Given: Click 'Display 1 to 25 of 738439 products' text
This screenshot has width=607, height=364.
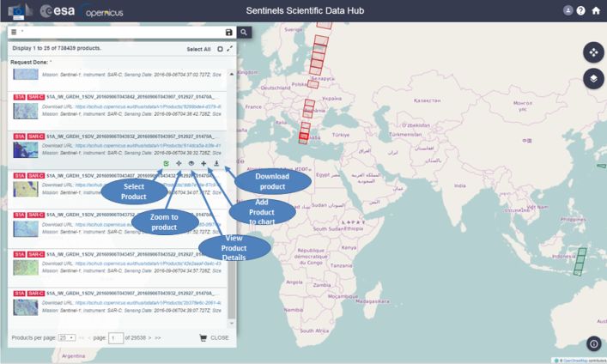Looking at the screenshot, I should pos(57,48).
